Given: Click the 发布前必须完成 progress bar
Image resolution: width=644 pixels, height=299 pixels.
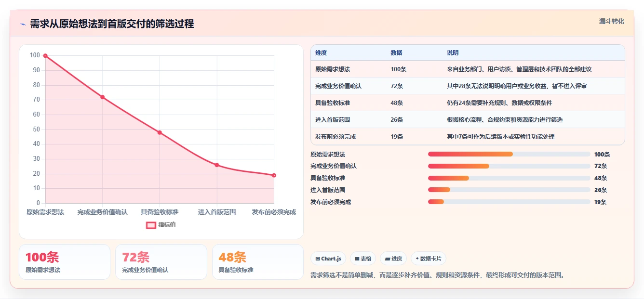Looking at the screenshot, I should coord(509,202).
